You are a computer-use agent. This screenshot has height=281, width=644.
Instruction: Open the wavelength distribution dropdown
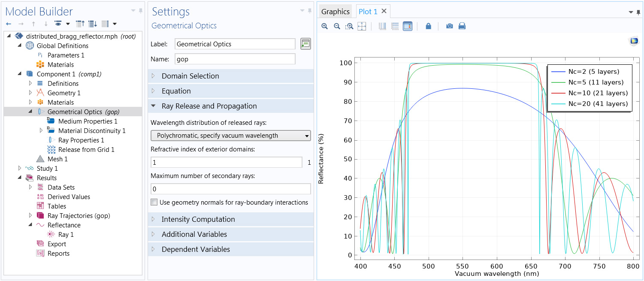point(230,136)
